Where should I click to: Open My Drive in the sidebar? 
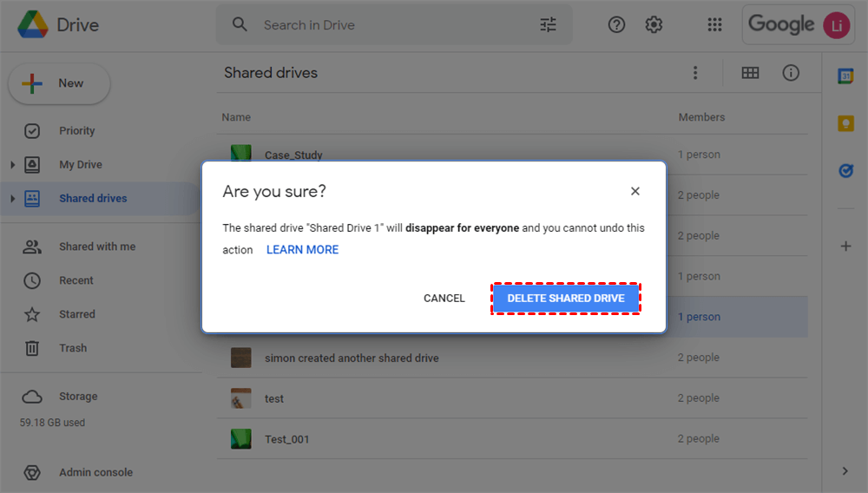pyautogui.click(x=81, y=165)
